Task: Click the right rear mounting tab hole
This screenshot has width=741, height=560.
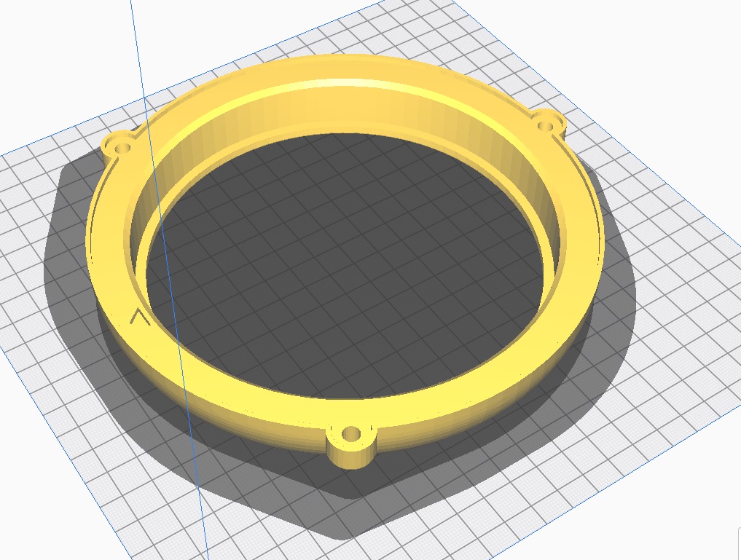Action: pyautogui.click(x=545, y=125)
